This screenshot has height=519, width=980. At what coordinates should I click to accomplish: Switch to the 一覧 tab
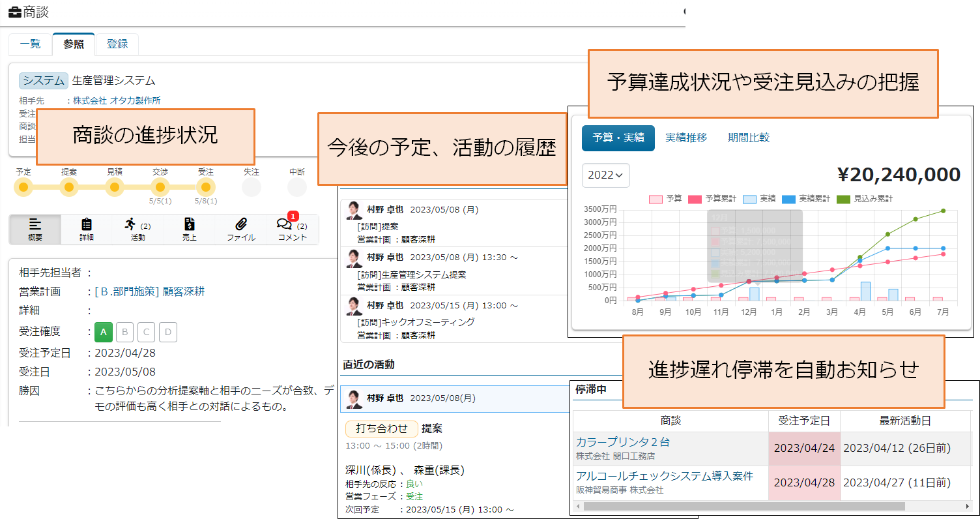tap(30, 44)
